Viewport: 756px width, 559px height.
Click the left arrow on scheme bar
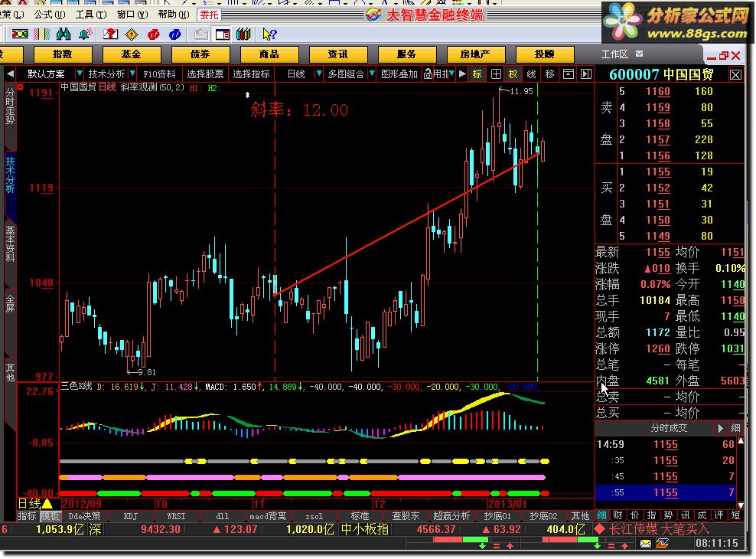point(10,74)
